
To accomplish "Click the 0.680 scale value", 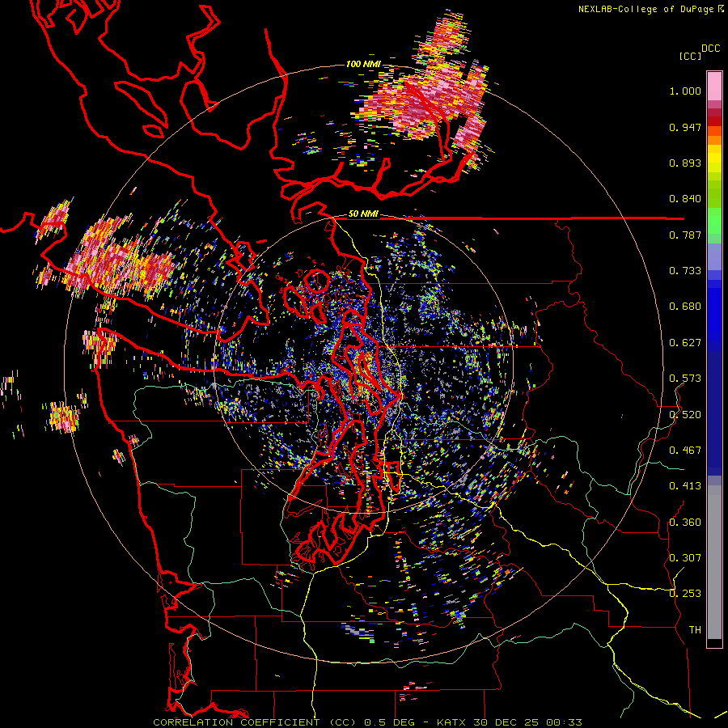I will 685,307.
